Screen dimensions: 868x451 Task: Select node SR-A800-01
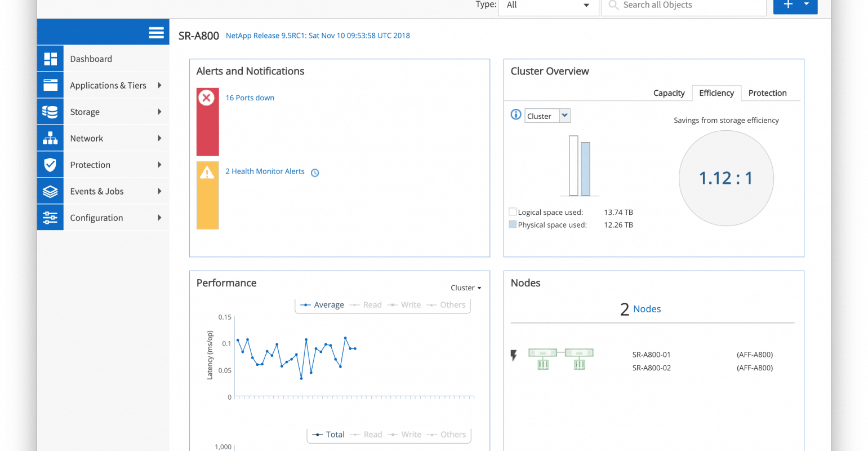(651, 355)
